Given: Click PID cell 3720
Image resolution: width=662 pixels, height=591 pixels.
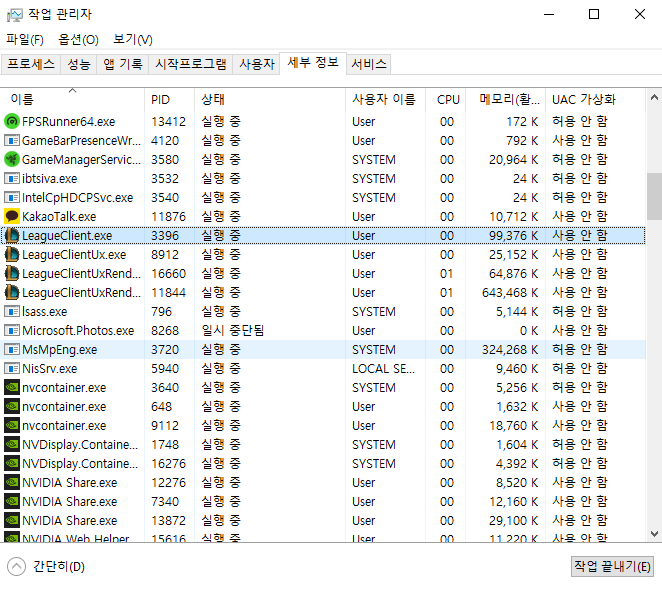Looking at the screenshot, I should tap(165, 350).
